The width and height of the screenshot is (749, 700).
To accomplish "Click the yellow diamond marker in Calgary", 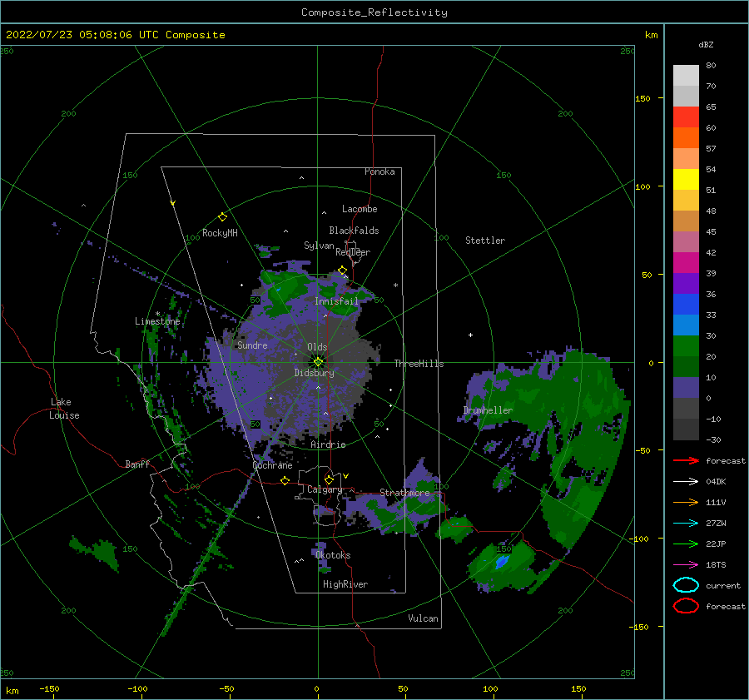I will coord(329,479).
